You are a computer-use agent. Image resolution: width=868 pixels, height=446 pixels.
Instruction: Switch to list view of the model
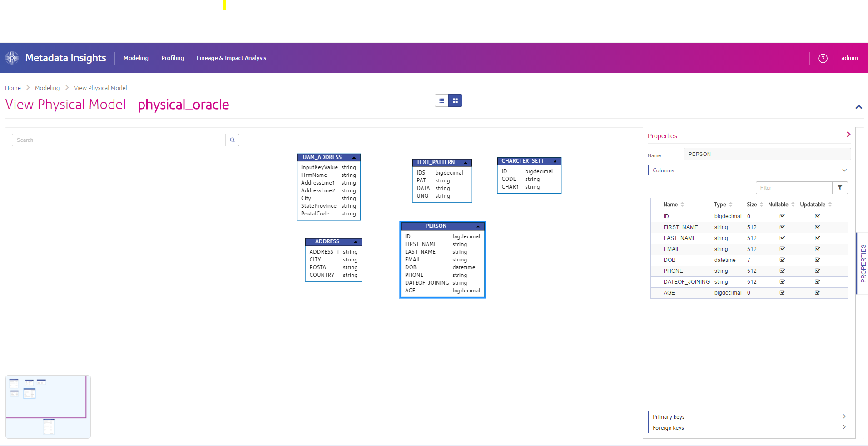[442, 100]
